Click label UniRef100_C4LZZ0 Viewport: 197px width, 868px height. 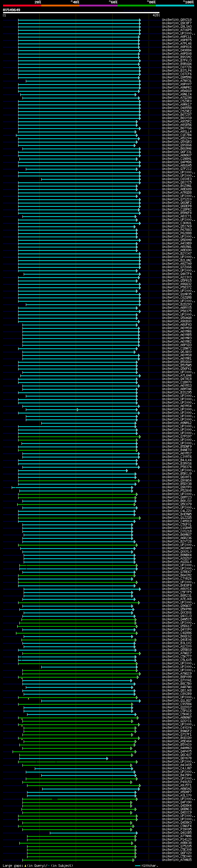[177, 511]
